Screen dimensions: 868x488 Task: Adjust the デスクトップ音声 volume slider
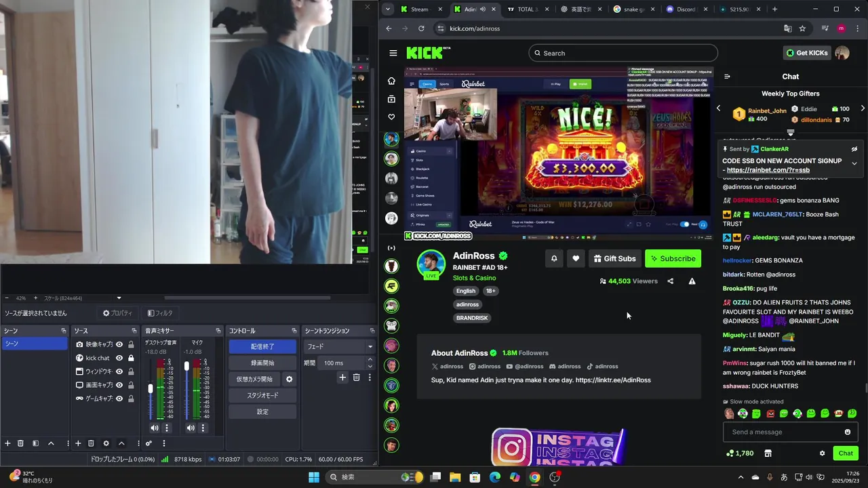coord(151,389)
